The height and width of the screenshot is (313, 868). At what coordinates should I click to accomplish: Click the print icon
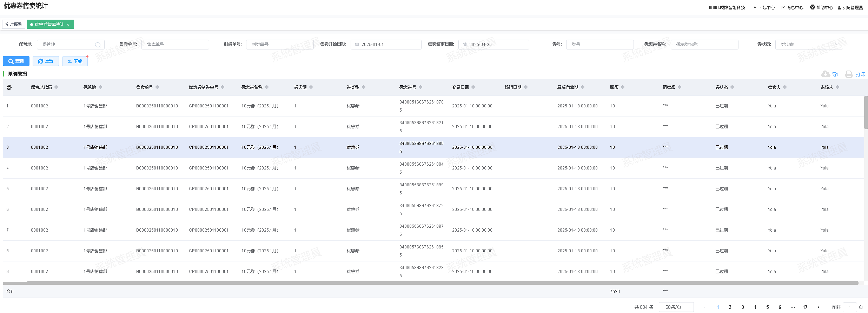849,74
